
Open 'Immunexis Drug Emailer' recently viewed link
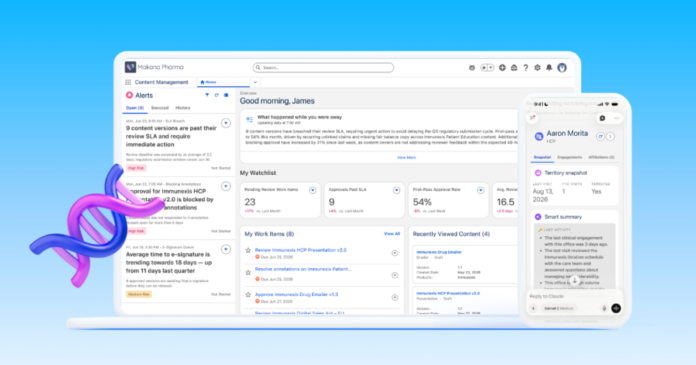pos(439,252)
